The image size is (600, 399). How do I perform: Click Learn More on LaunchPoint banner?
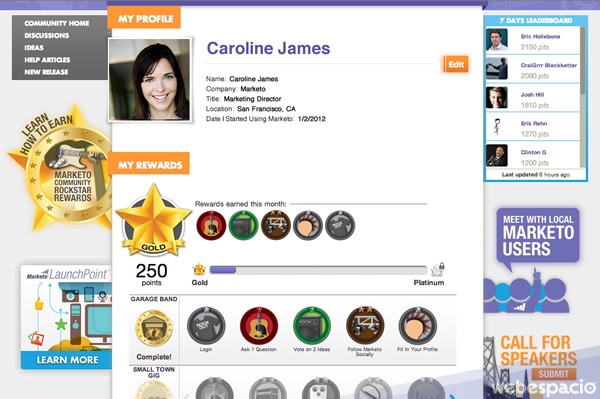67,360
